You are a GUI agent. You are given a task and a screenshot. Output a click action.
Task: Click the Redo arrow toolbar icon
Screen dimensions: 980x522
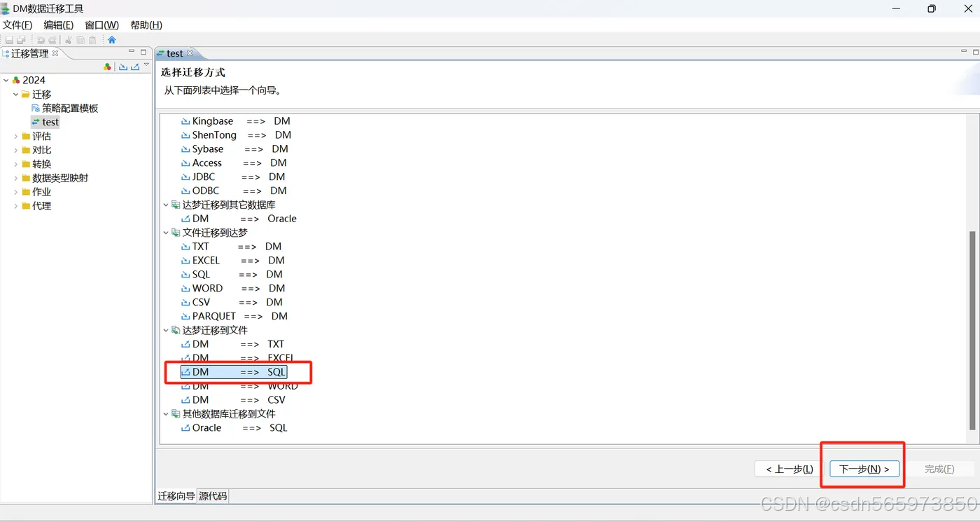tap(52, 40)
